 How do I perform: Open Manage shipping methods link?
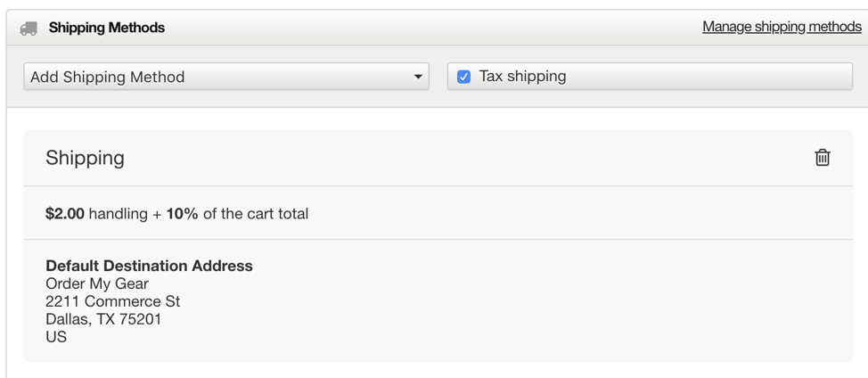pos(782,27)
